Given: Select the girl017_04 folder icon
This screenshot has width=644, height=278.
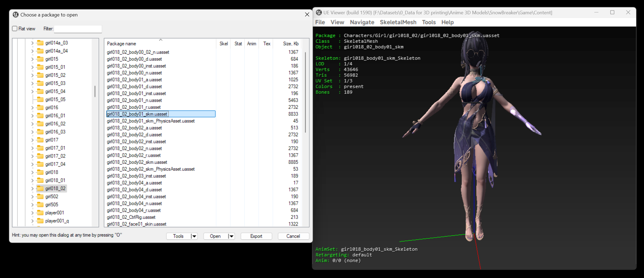Looking at the screenshot, I should (40, 164).
